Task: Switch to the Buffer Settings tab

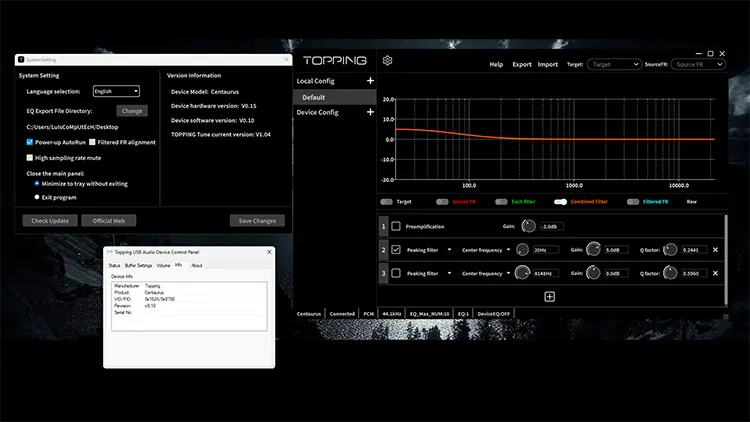Action: pos(139,265)
